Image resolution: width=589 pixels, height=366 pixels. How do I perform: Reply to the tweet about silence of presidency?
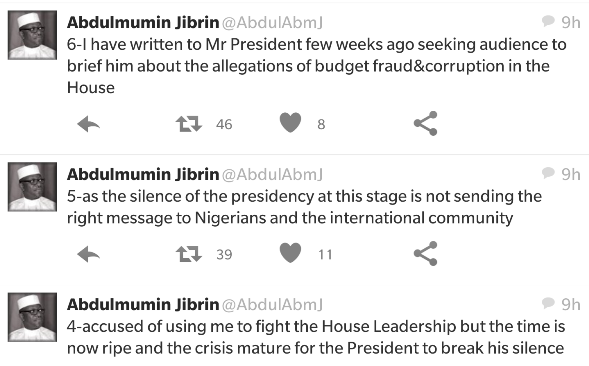click(89, 254)
